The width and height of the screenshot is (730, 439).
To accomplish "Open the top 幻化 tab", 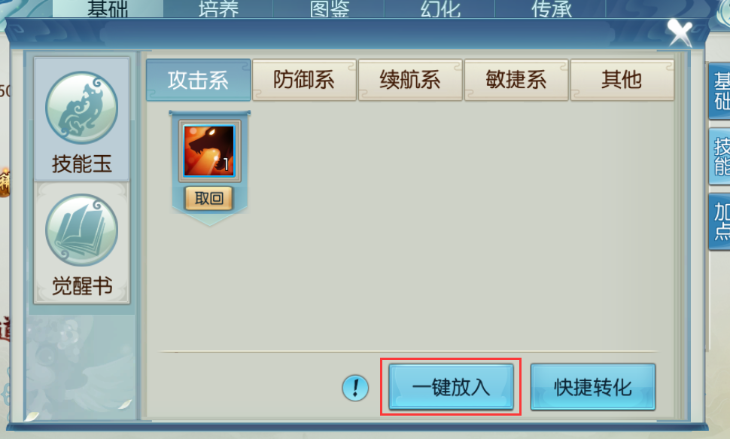I will (440, 9).
